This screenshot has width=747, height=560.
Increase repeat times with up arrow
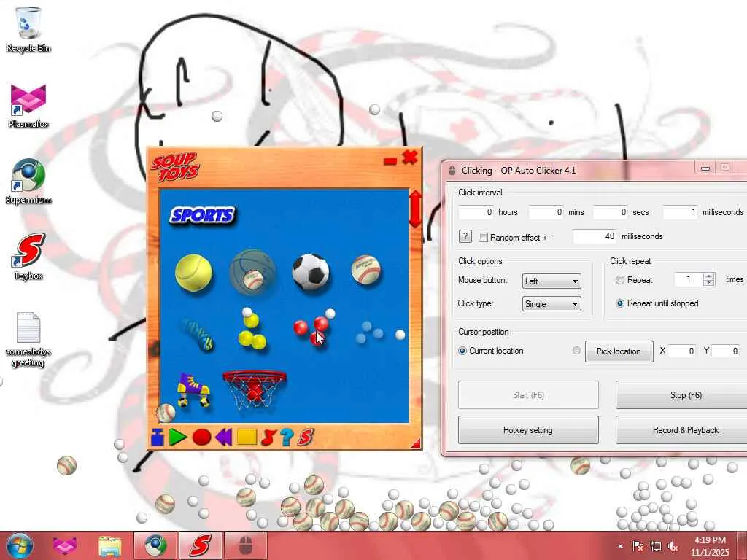[709, 276]
